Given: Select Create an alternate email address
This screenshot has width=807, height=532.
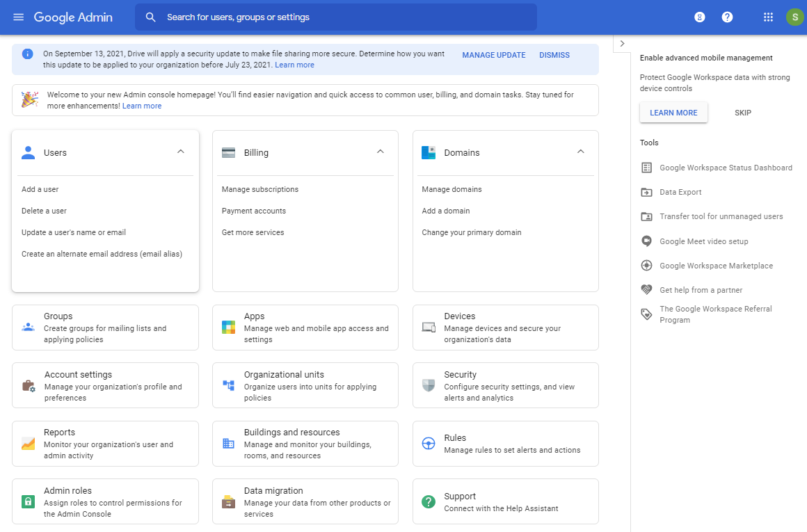Looking at the screenshot, I should (x=102, y=254).
